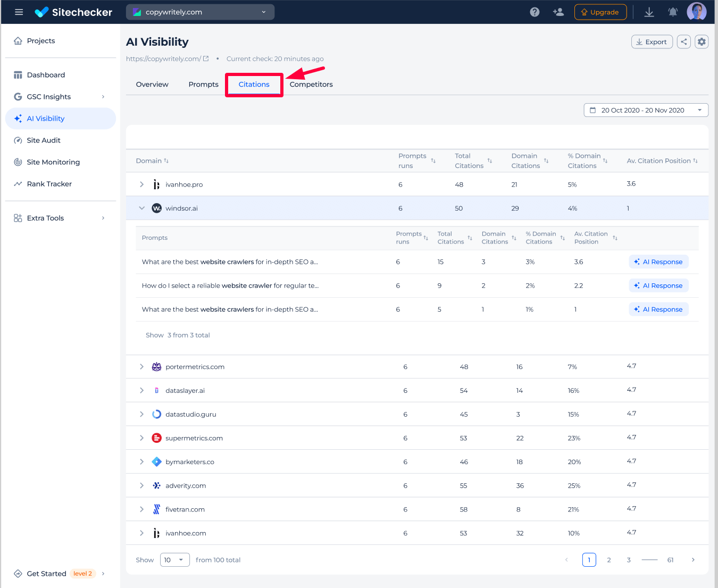Switch to the Competitors tab
Screen dimensions: 718x588
coord(311,85)
